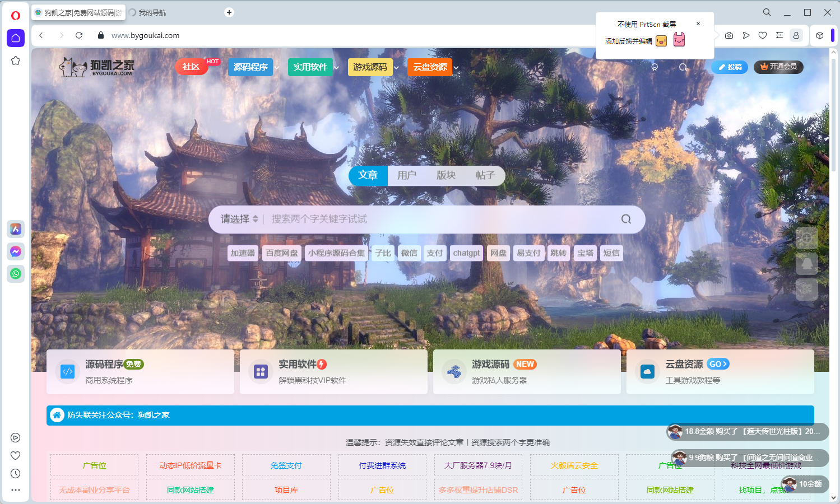This screenshot has width=840, height=504.
Task: Click the floating QR code button
Action: 807,290
